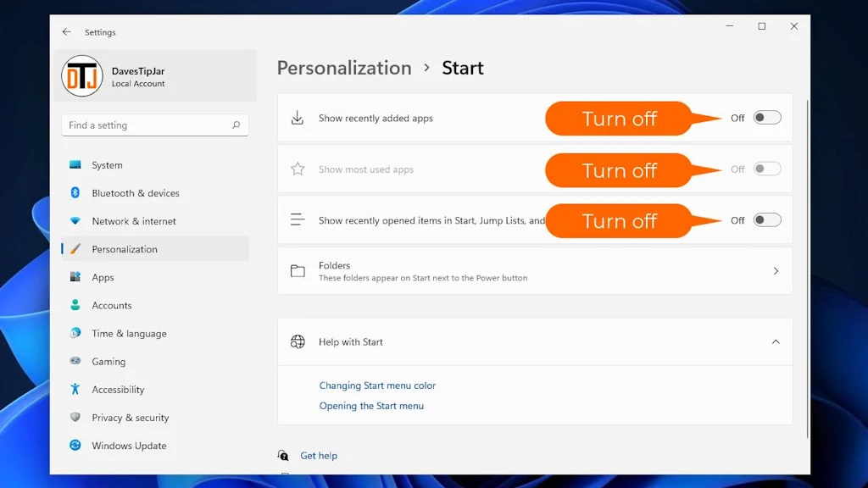Click the Help with Start globe icon
The image size is (868, 488).
(x=298, y=341)
